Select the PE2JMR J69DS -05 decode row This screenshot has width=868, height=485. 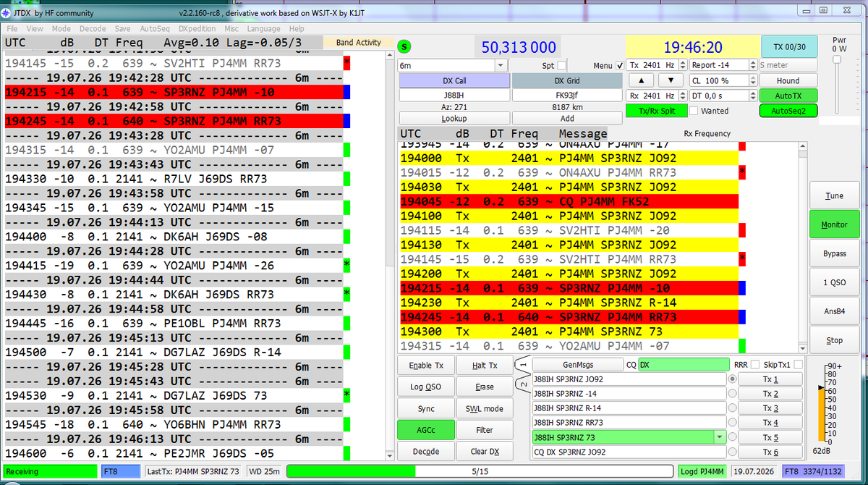pos(174,454)
